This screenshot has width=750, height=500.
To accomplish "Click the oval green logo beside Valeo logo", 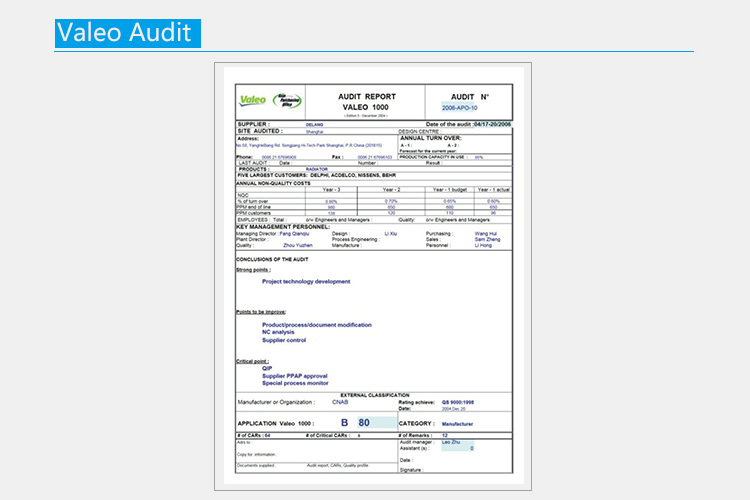I will click(287, 100).
